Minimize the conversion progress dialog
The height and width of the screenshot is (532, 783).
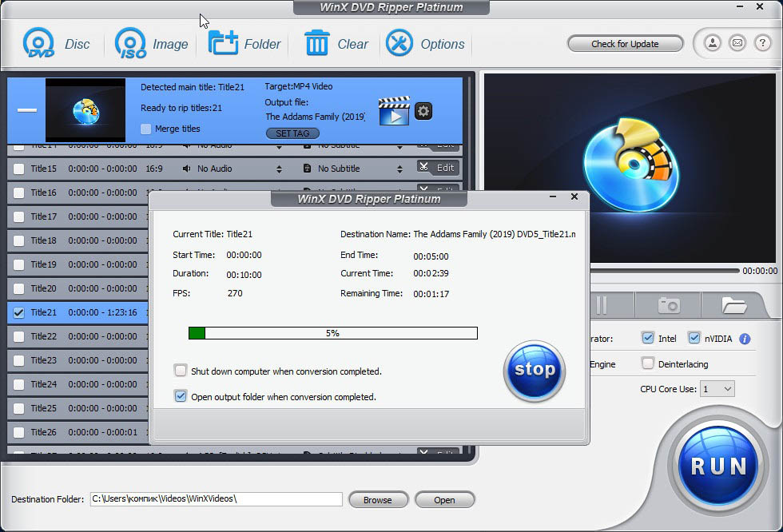coord(553,197)
